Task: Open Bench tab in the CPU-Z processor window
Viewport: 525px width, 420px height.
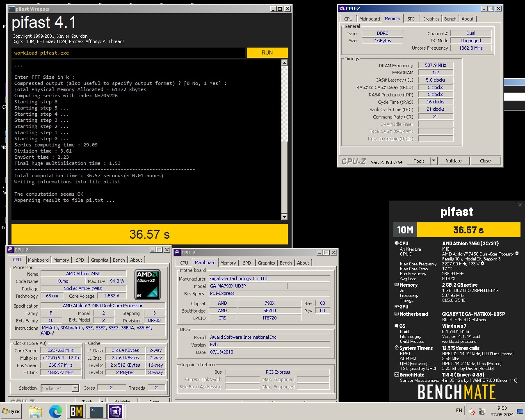Action: pos(119,260)
